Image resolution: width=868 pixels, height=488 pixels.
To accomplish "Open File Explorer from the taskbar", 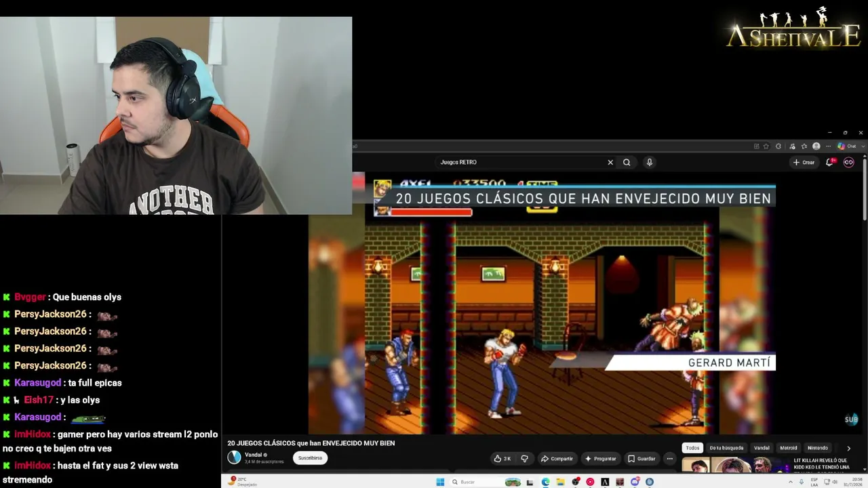I will 561,482.
